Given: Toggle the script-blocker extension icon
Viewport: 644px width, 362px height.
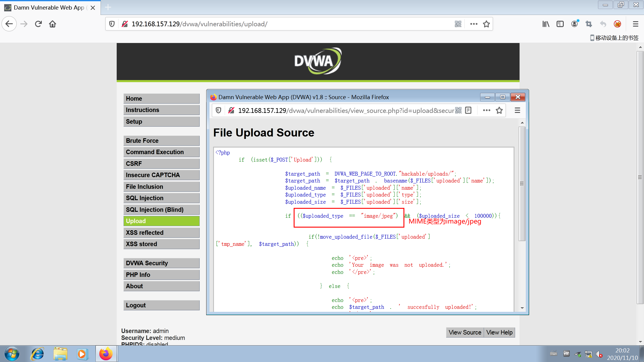Looking at the screenshot, I should tap(617, 24).
